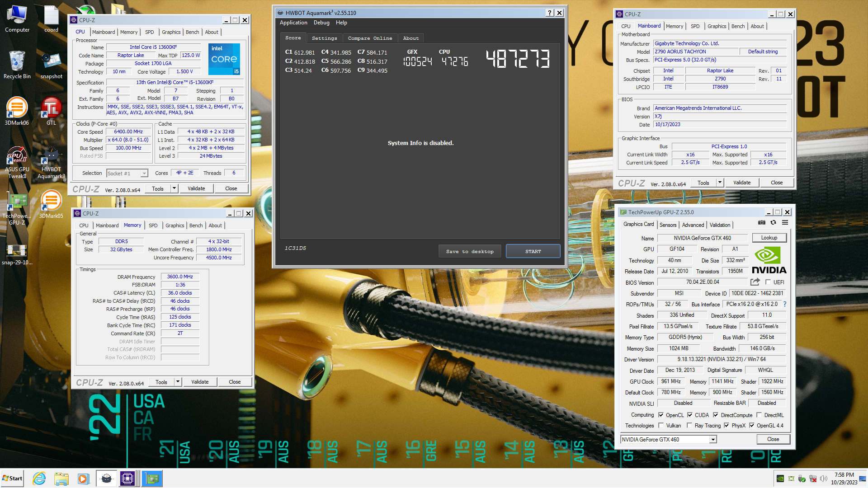The width and height of the screenshot is (868, 488).
Task: Select the 3DMark05 desktop icon
Action: click(x=51, y=205)
